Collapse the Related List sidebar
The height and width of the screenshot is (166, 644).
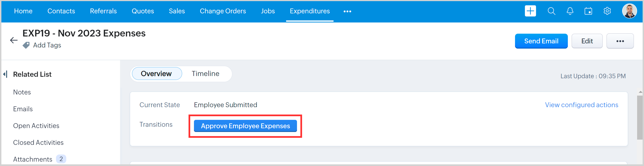coord(5,74)
